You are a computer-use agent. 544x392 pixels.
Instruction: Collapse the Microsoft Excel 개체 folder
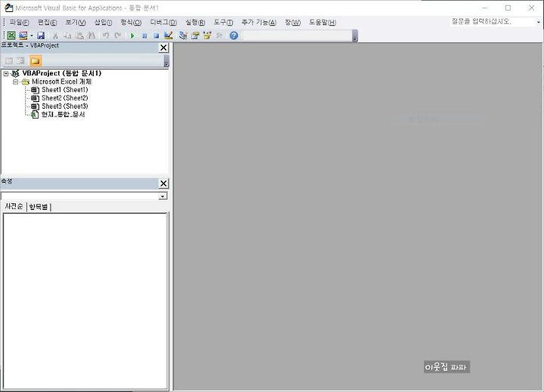point(16,82)
